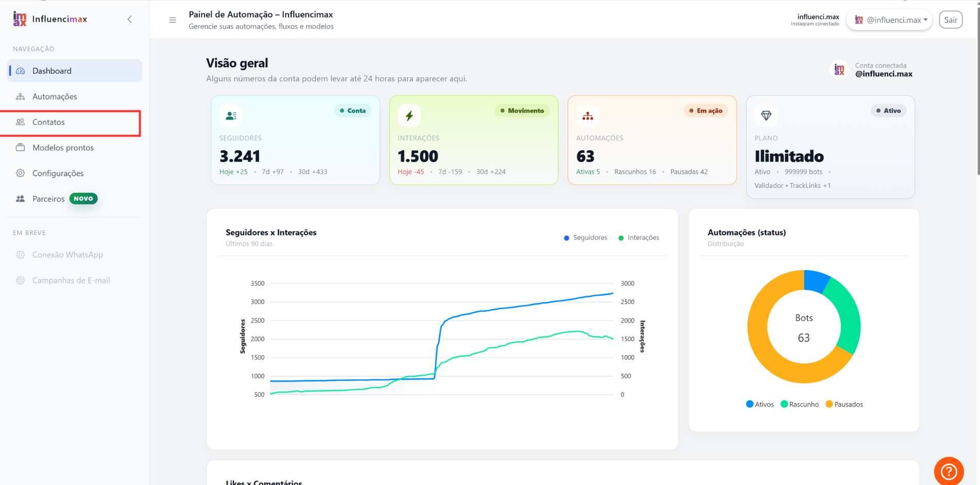Open the @influenci.max account dropdown
This screenshot has width=980, height=485.
tap(890, 20)
